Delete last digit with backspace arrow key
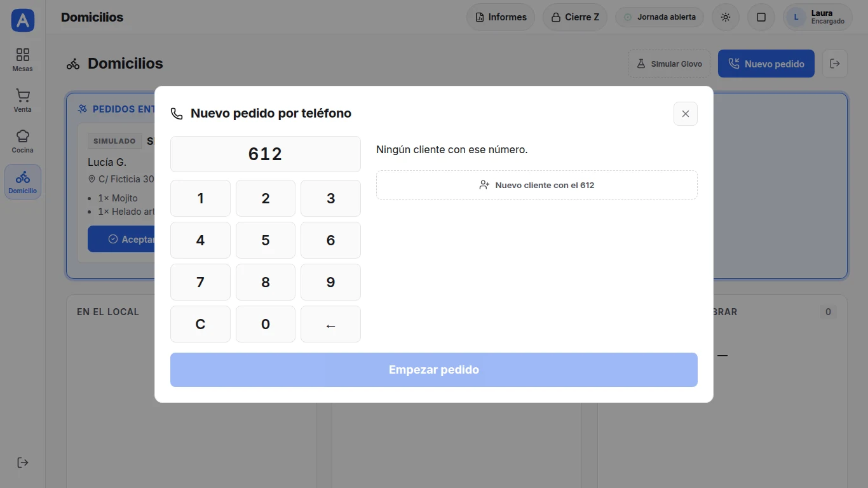This screenshot has height=488, width=868. [330, 324]
